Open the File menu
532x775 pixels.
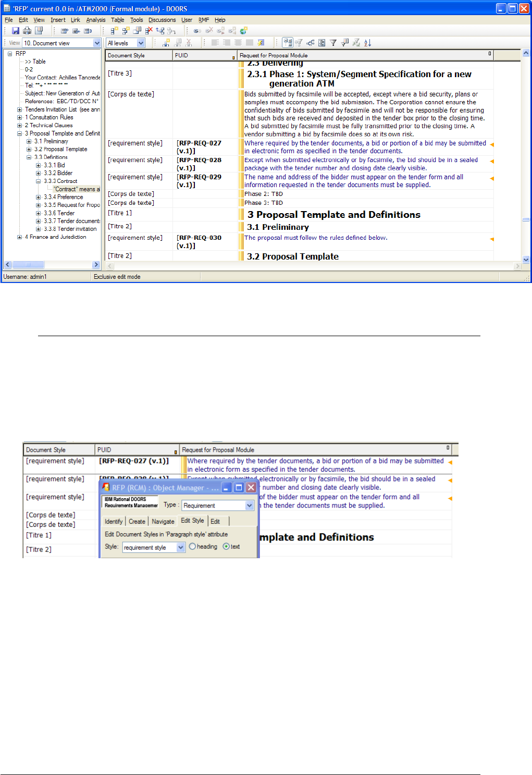pos(9,20)
